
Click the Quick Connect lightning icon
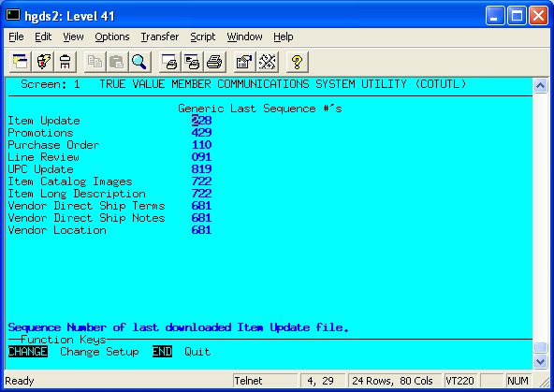43,62
